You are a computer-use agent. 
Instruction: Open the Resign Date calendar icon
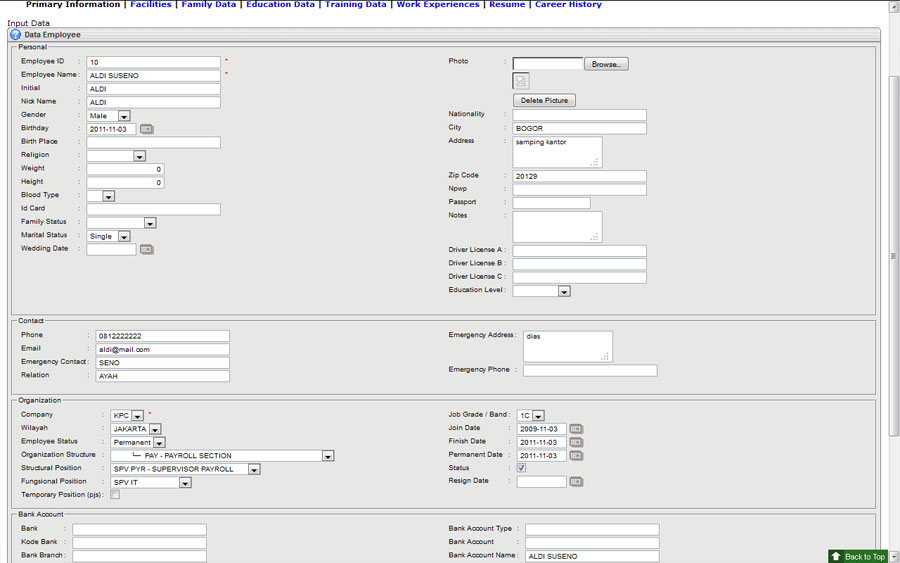point(576,482)
